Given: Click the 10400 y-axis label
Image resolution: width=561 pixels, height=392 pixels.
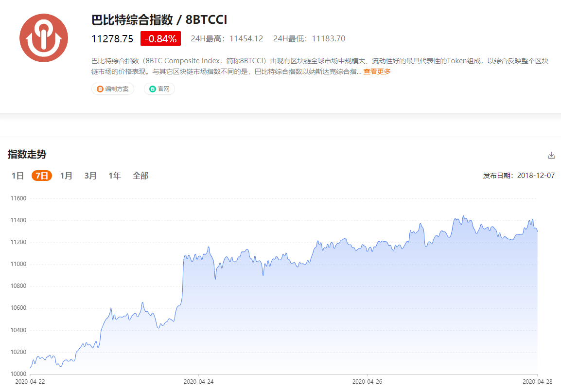Looking at the screenshot, I should coord(18,330).
